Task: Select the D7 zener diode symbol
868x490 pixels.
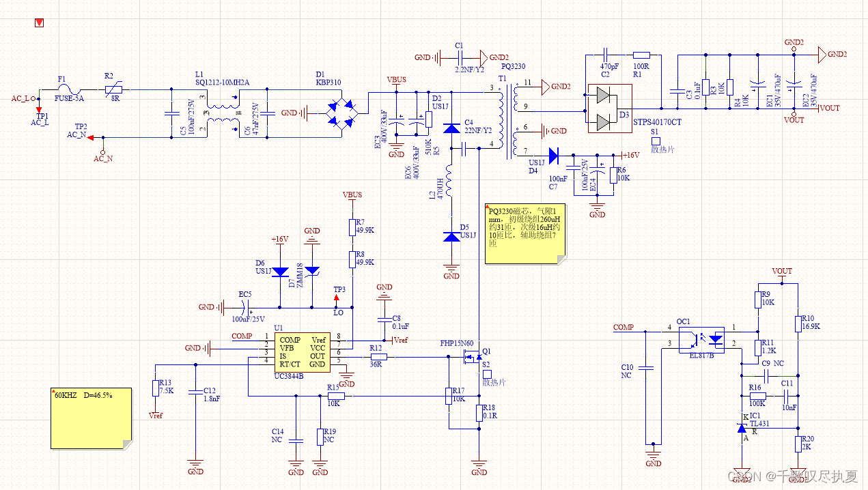Action: coord(311,271)
